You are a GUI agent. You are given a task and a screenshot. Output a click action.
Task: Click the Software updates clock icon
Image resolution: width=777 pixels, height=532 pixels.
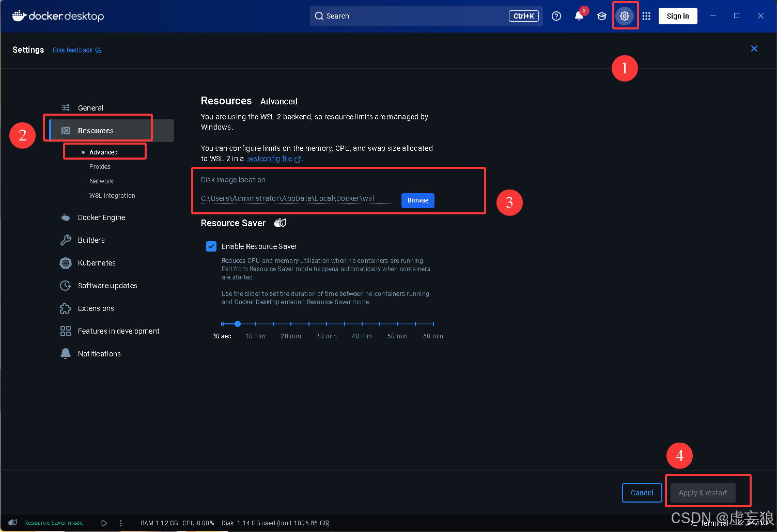66,286
